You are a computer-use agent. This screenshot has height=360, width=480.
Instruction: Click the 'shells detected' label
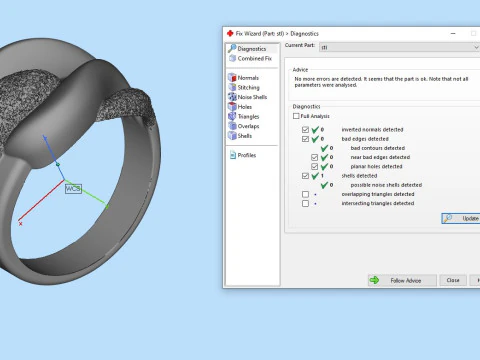coord(359,176)
